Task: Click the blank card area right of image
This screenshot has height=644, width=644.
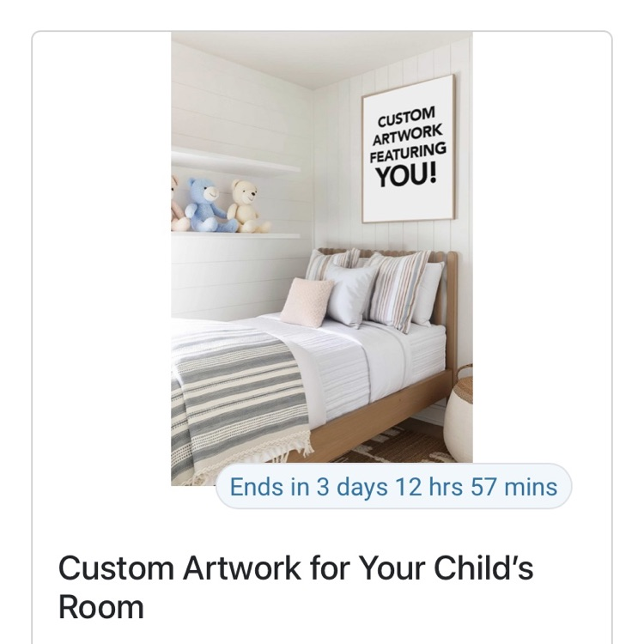Action: tap(542, 246)
